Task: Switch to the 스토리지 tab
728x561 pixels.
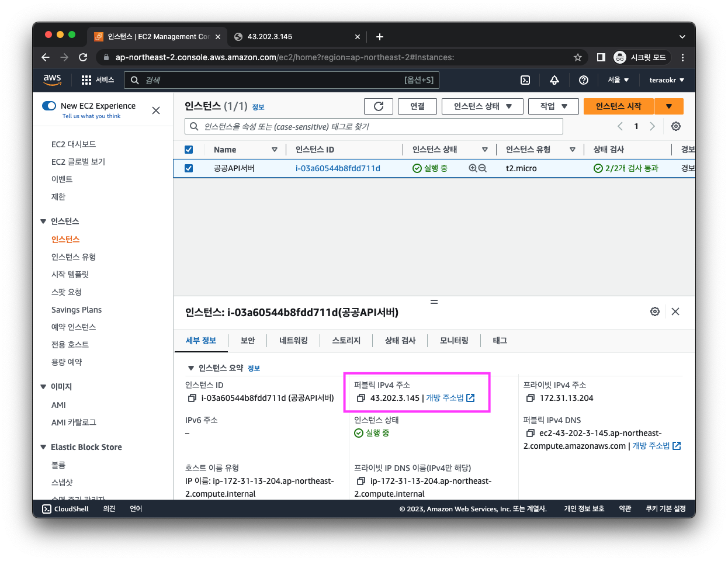Action: pyautogui.click(x=346, y=341)
